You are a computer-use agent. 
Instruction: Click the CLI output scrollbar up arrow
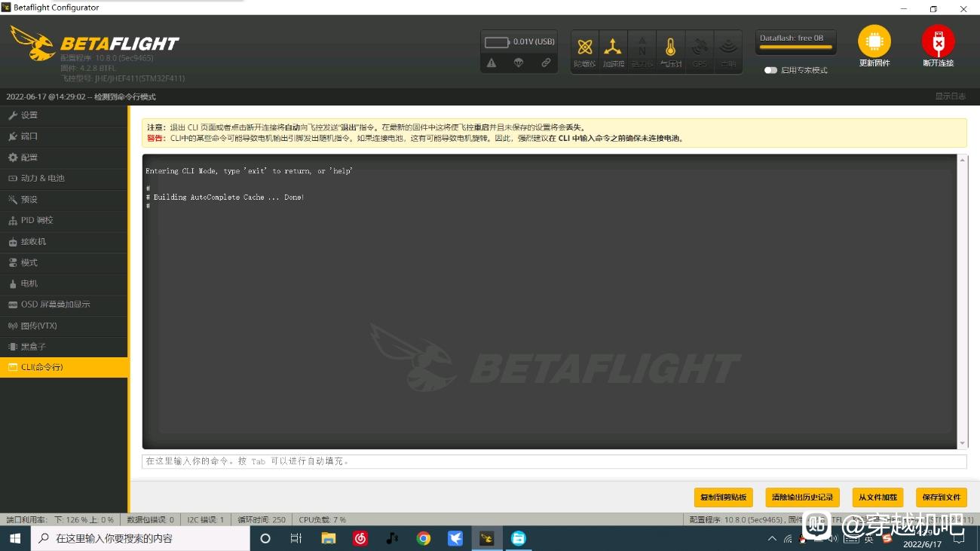(963, 160)
